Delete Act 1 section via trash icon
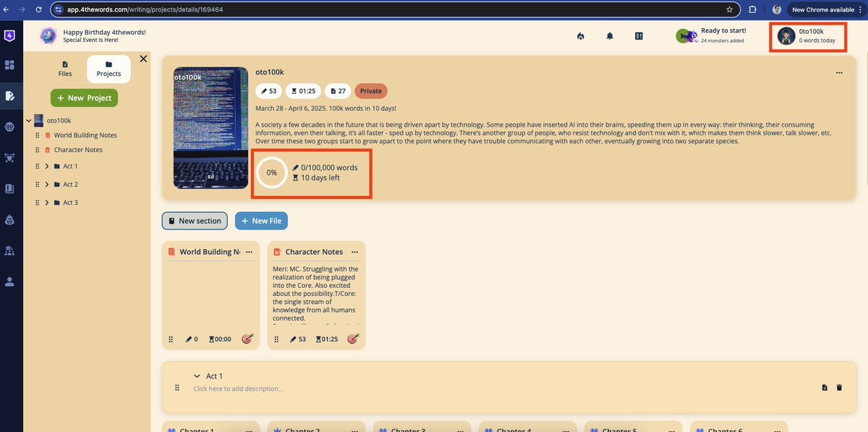Screen dimensions: 868x432 click(x=839, y=388)
